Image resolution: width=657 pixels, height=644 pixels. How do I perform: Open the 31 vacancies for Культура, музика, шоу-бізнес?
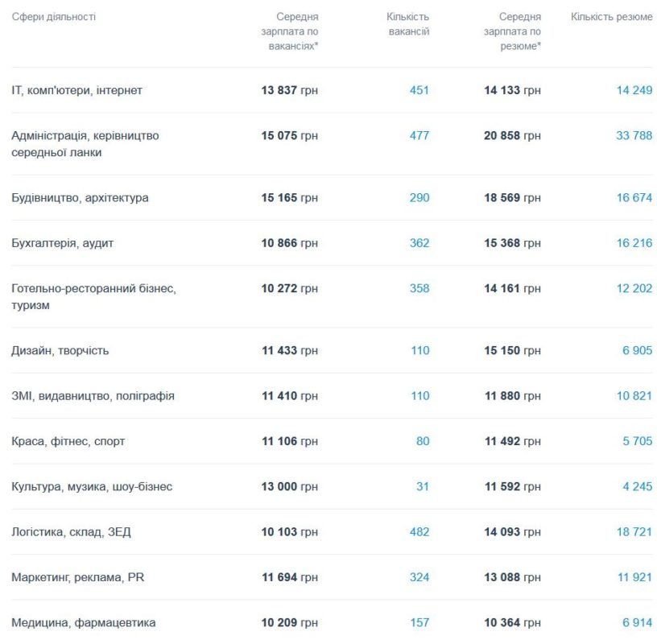[423, 486]
